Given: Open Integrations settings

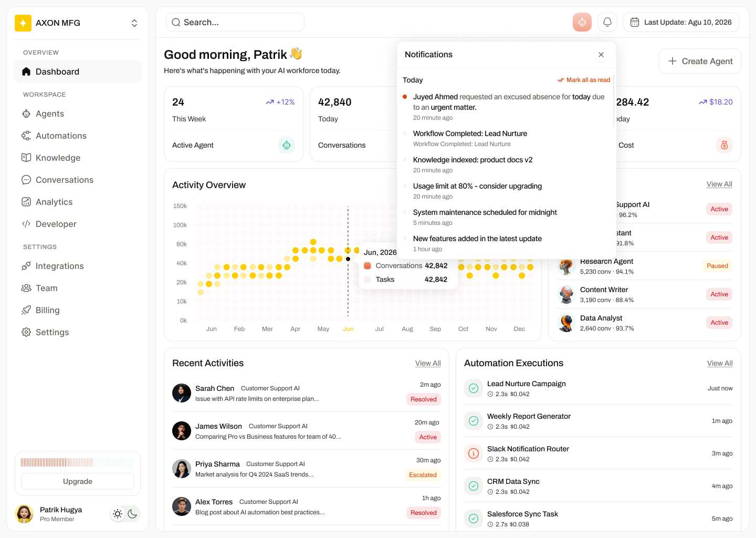Looking at the screenshot, I should coord(78,266).
